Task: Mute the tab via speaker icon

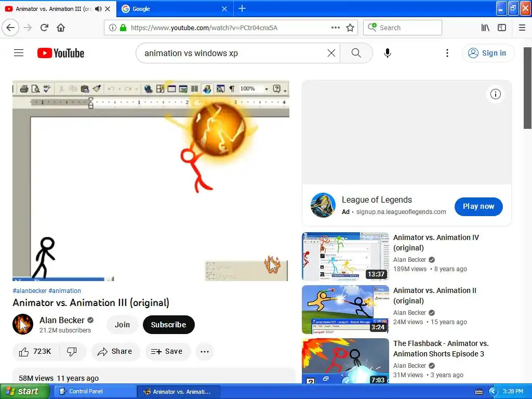Action: 98,9
